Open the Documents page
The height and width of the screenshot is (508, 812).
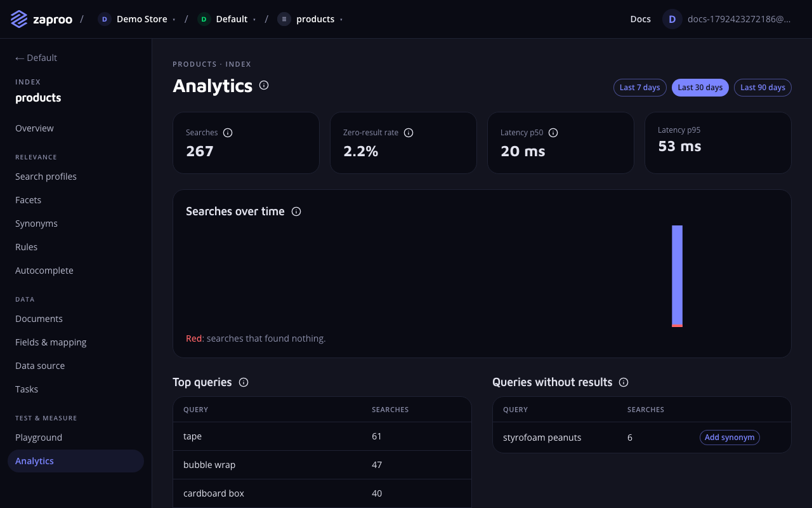click(x=75, y=319)
